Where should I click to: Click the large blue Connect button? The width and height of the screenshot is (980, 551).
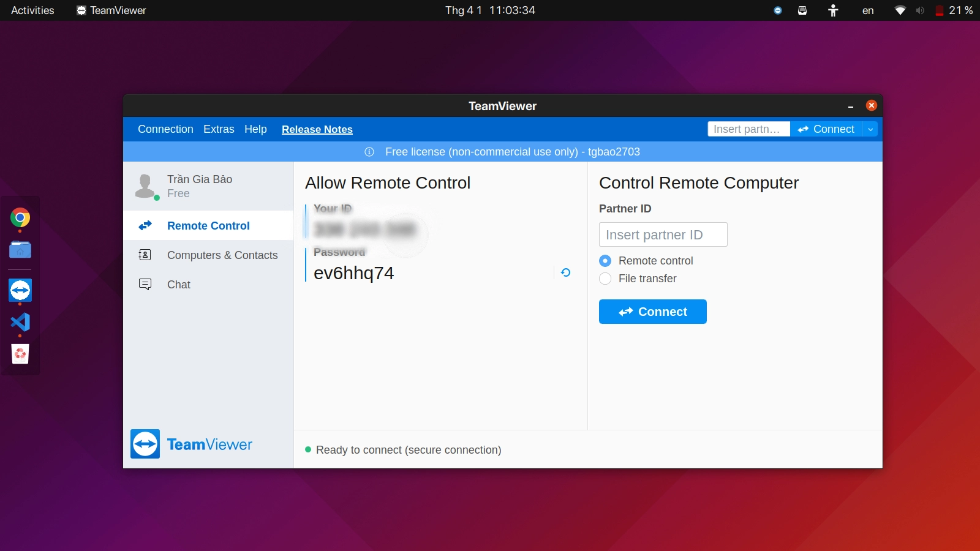coord(653,312)
